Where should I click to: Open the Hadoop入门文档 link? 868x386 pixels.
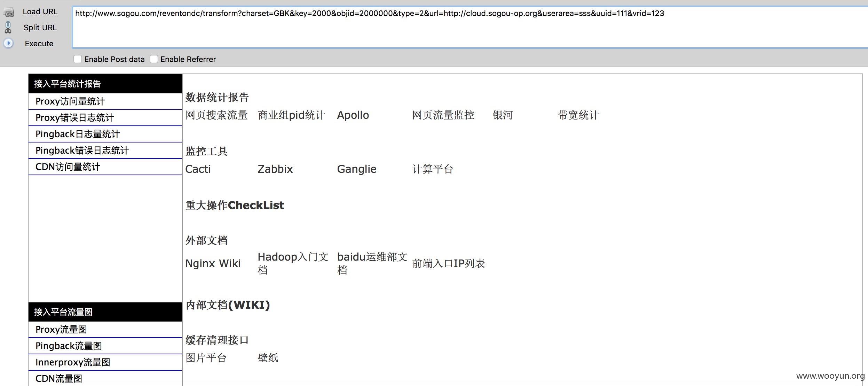tap(293, 263)
